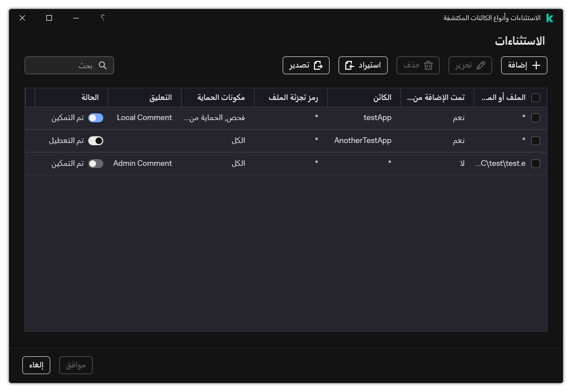This screenshot has width=572, height=392.
Task: Click the إلغاء (Cancel) button
Action: (x=36, y=365)
